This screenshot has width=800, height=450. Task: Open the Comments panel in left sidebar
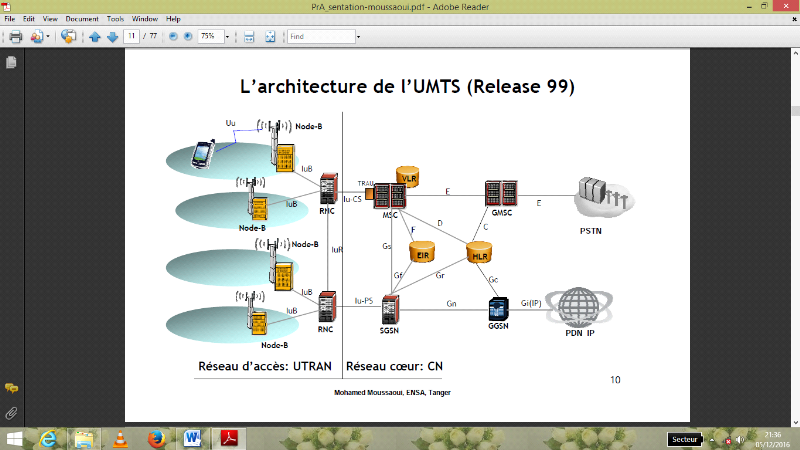pos(11,388)
